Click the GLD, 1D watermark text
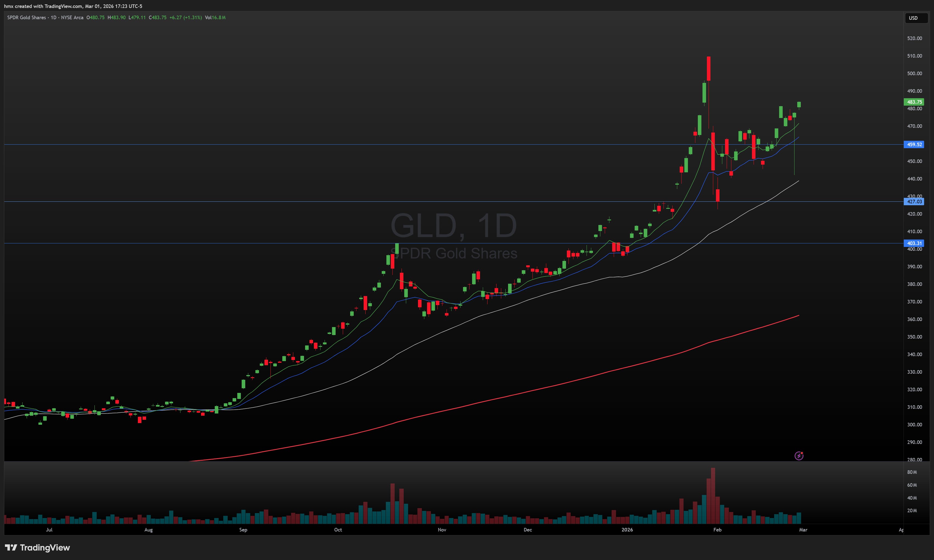The height and width of the screenshot is (560, 934). point(453,226)
